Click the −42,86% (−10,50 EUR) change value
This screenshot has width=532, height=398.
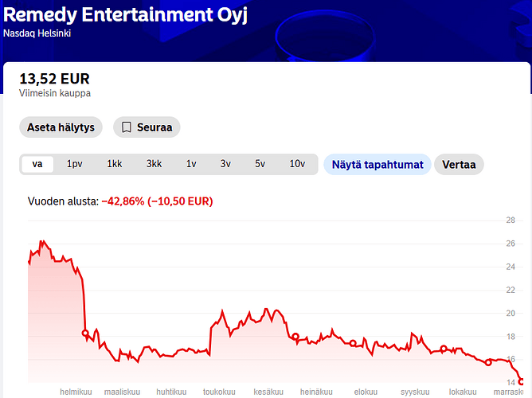[x=157, y=201]
